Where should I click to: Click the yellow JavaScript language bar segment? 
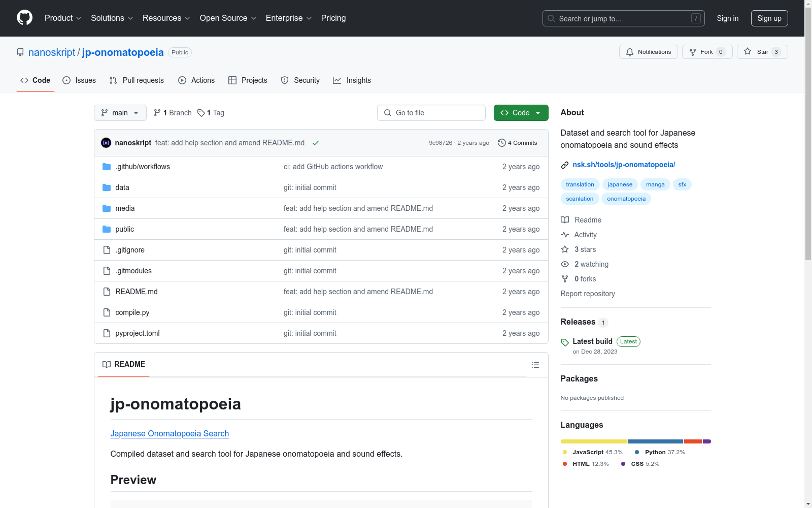[x=594, y=441]
